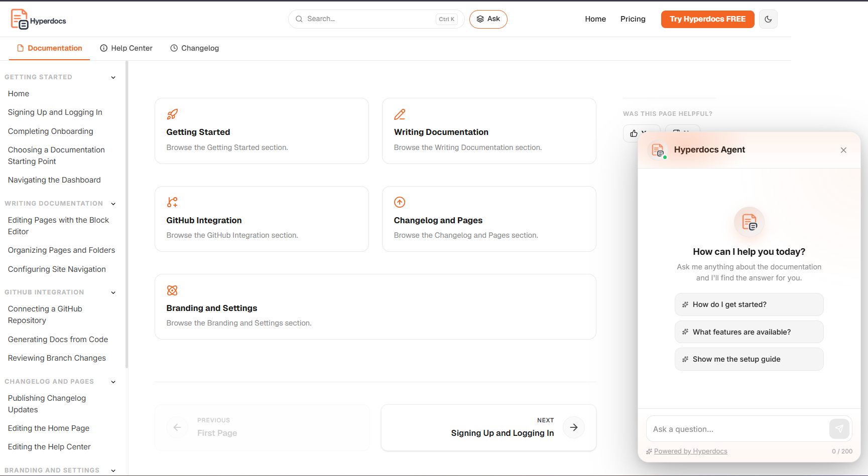Collapse the GitHub Integration sidebar section
This screenshot has width=868, height=476.
pyautogui.click(x=113, y=292)
